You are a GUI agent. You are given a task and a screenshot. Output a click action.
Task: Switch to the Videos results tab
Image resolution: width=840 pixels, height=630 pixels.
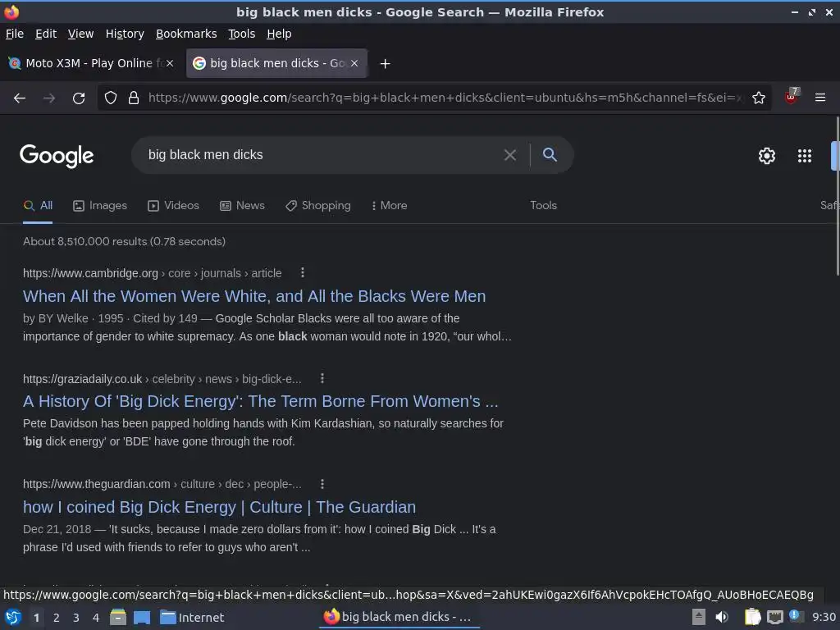[x=173, y=206]
